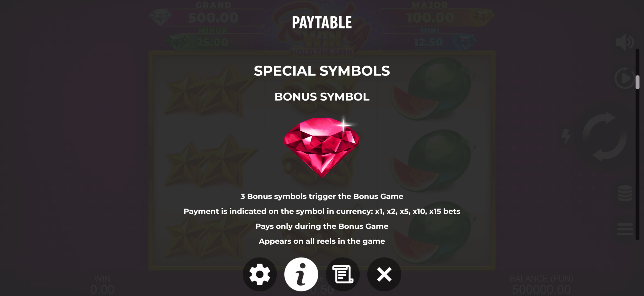Click the ruby bonus symbol image
The width and height of the screenshot is (644, 296).
(x=322, y=147)
